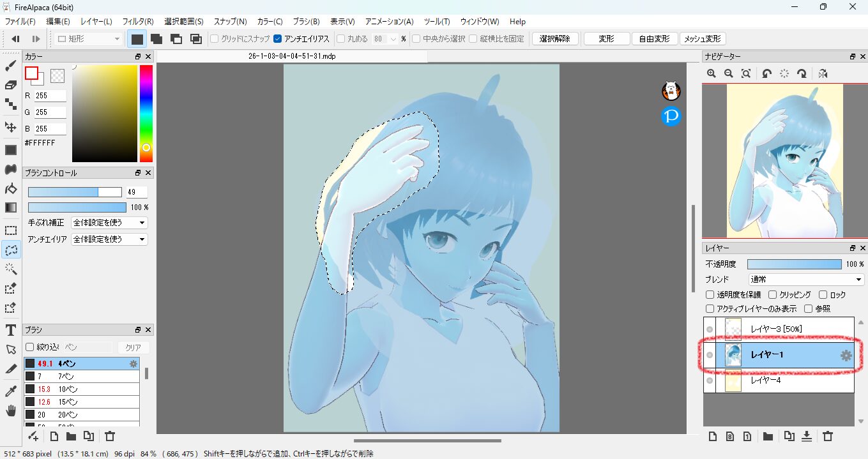Image resolution: width=868 pixels, height=459 pixels.
Task: Select the Eraser tool
Action: pyautogui.click(x=11, y=85)
